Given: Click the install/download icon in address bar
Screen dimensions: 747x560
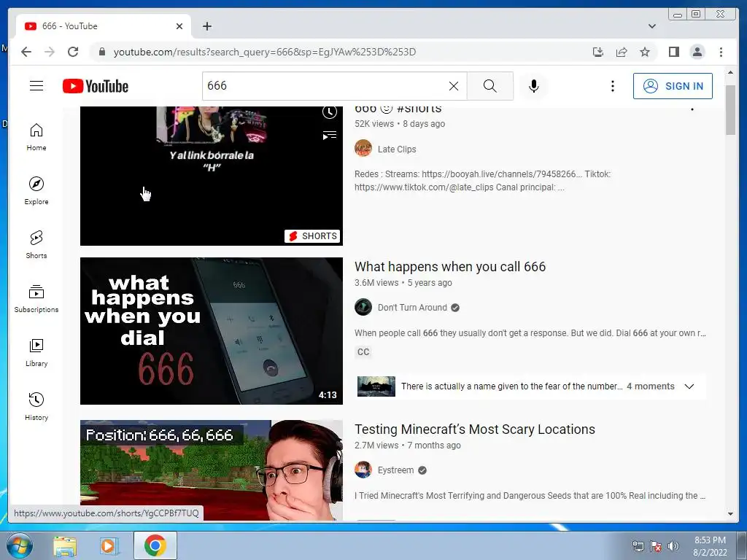Looking at the screenshot, I should click(598, 52).
